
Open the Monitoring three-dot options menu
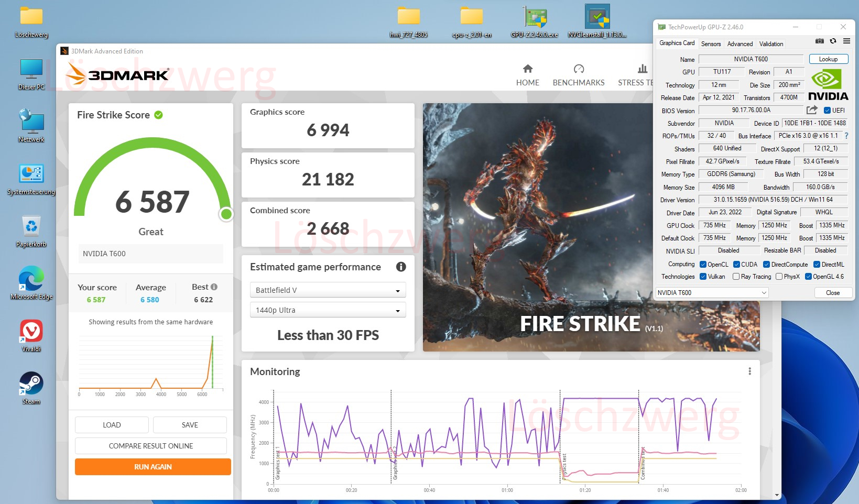[x=749, y=371]
